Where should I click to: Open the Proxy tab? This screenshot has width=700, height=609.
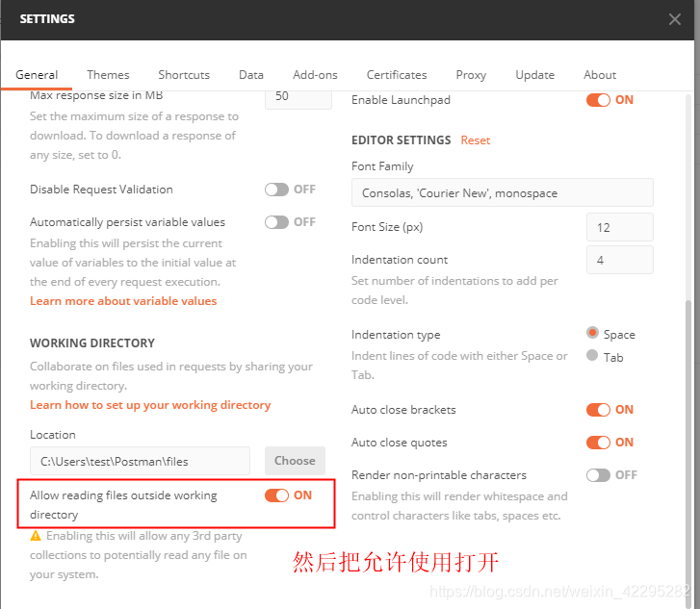click(x=471, y=74)
